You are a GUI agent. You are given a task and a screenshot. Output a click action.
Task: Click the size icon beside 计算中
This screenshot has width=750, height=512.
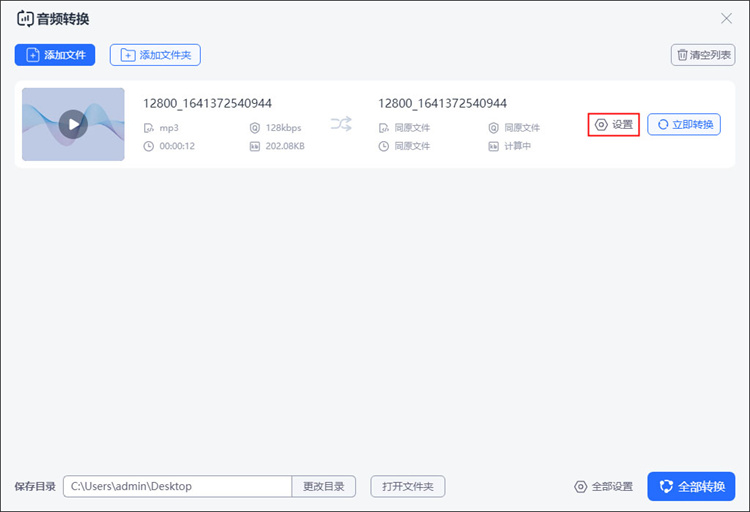pyautogui.click(x=493, y=146)
